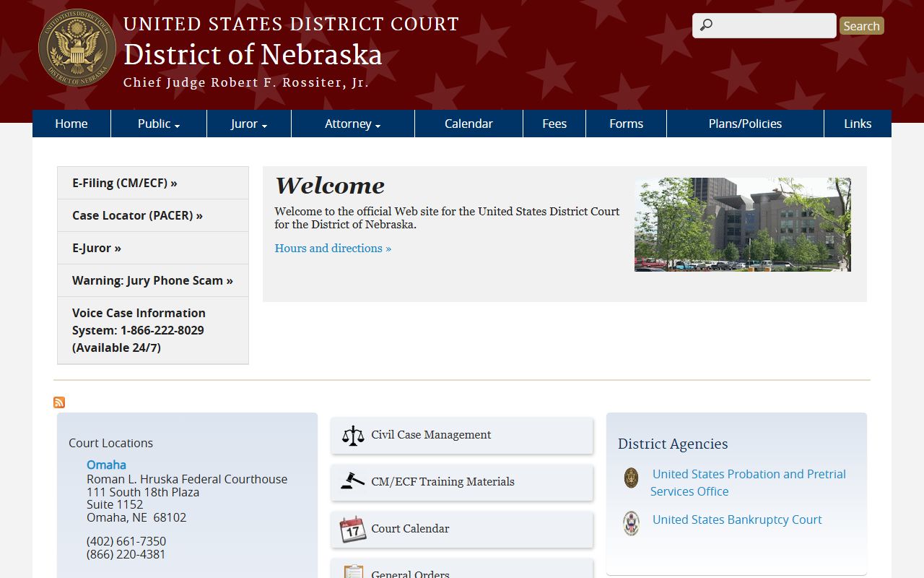Open the Forms menu item
924x578 pixels.
(x=626, y=124)
